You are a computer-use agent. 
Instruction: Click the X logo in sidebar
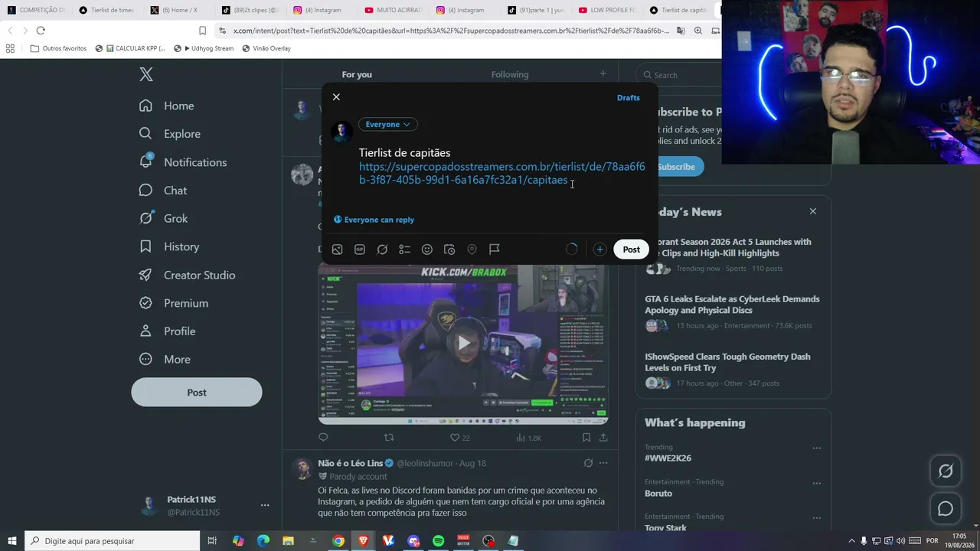[146, 74]
